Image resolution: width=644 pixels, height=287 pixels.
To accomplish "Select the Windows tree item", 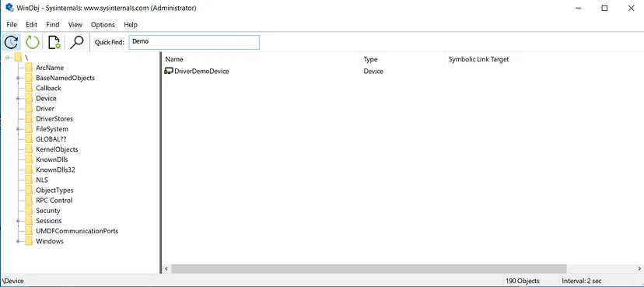I will coord(50,241).
